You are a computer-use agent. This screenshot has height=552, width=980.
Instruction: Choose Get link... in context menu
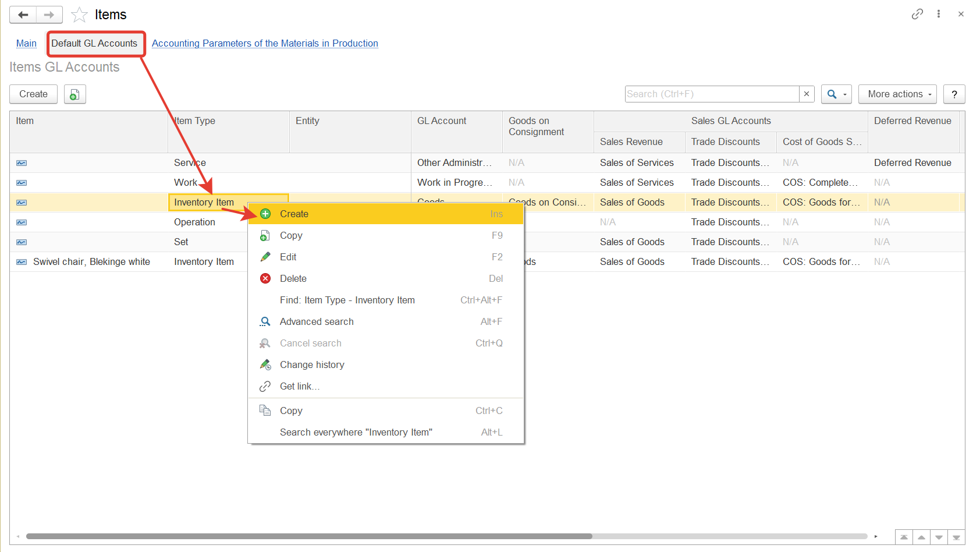(386, 386)
